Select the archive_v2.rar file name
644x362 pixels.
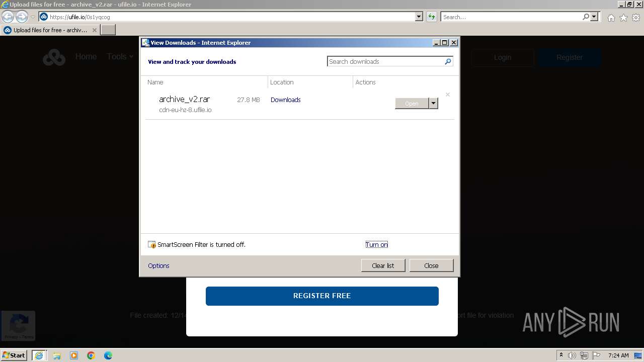pos(184,99)
